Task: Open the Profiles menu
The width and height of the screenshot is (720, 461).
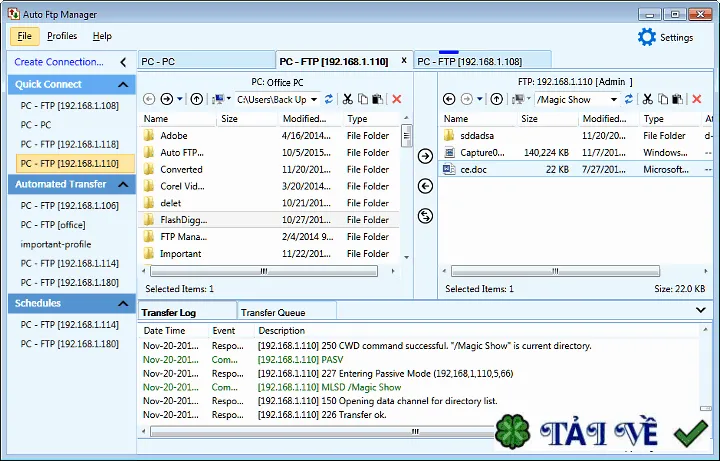Action: [x=62, y=36]
